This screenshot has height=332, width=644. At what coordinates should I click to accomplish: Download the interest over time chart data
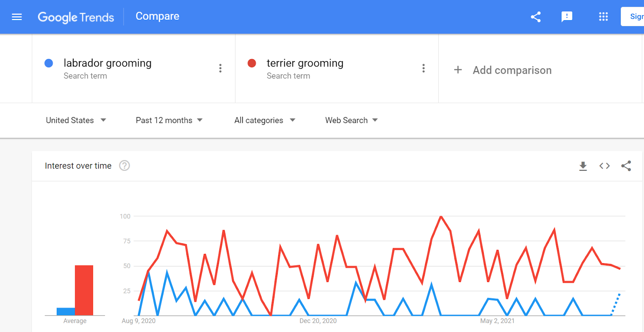pyautogui.click(x=583, y=166)
